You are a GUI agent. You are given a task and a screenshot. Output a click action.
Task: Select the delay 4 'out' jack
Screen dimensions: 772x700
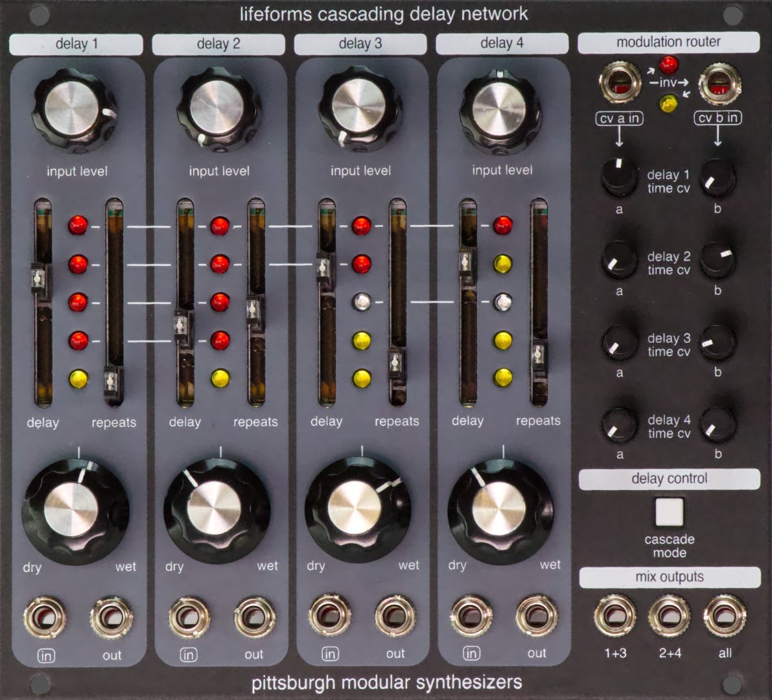[537, 616]
